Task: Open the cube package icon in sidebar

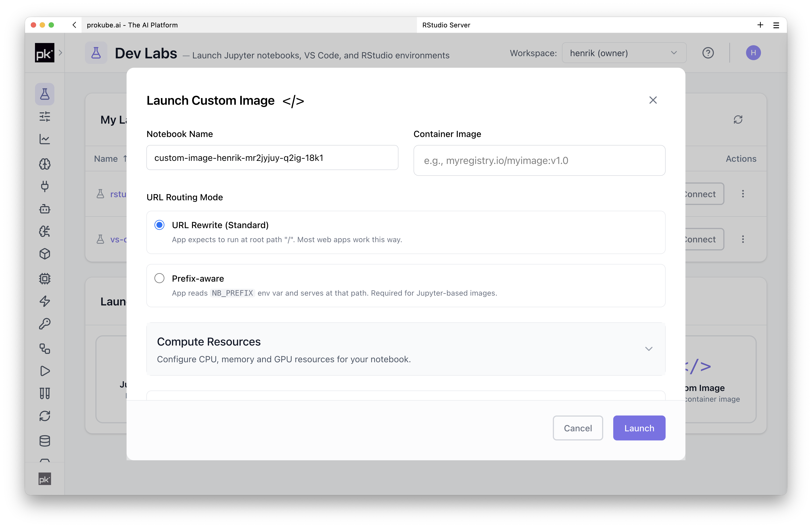Action: [x=45, y=254]
